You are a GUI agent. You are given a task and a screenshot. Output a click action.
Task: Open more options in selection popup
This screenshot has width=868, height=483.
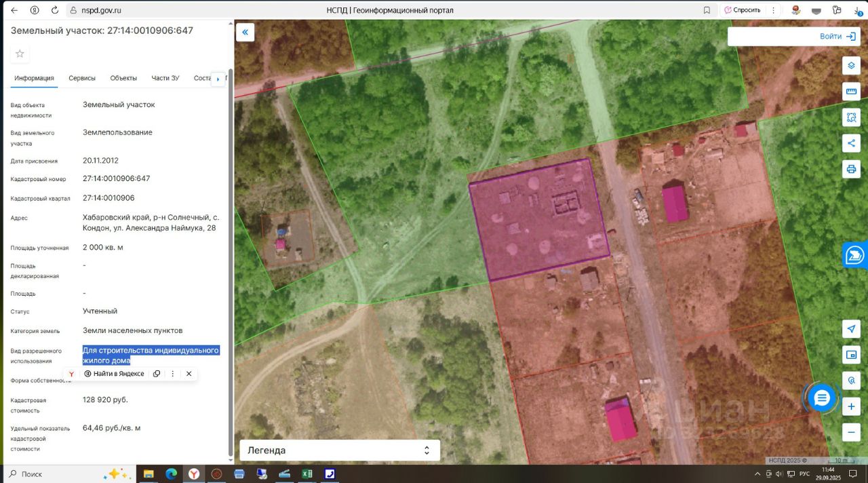coord(172,374)
